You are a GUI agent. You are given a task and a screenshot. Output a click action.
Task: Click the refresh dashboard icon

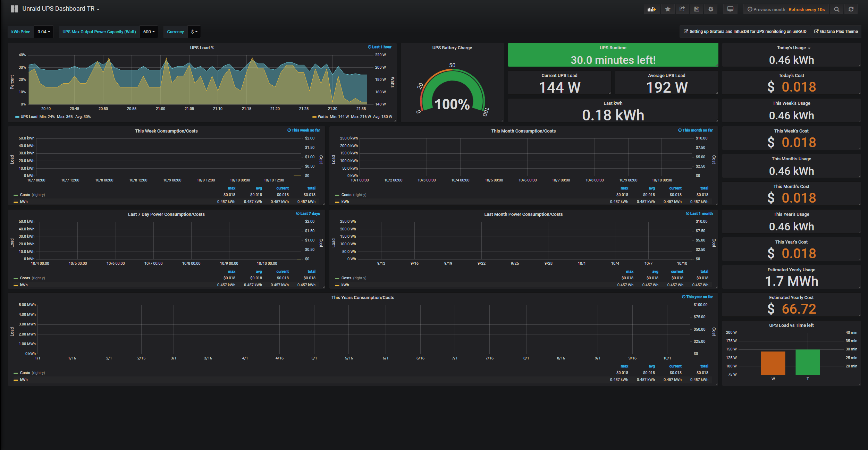[x=851, y=9]
